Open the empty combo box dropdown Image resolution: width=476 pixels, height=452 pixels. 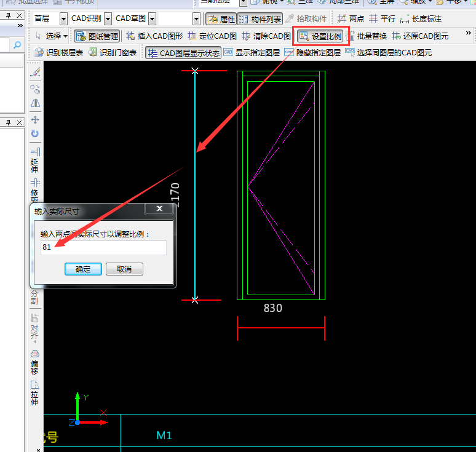coord(196,19)
